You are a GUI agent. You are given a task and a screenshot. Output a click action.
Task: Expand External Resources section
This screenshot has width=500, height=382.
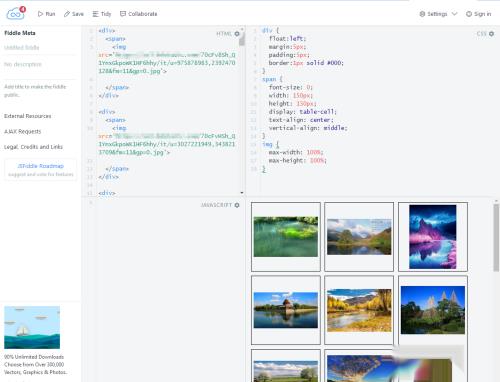tap(28, 116)
